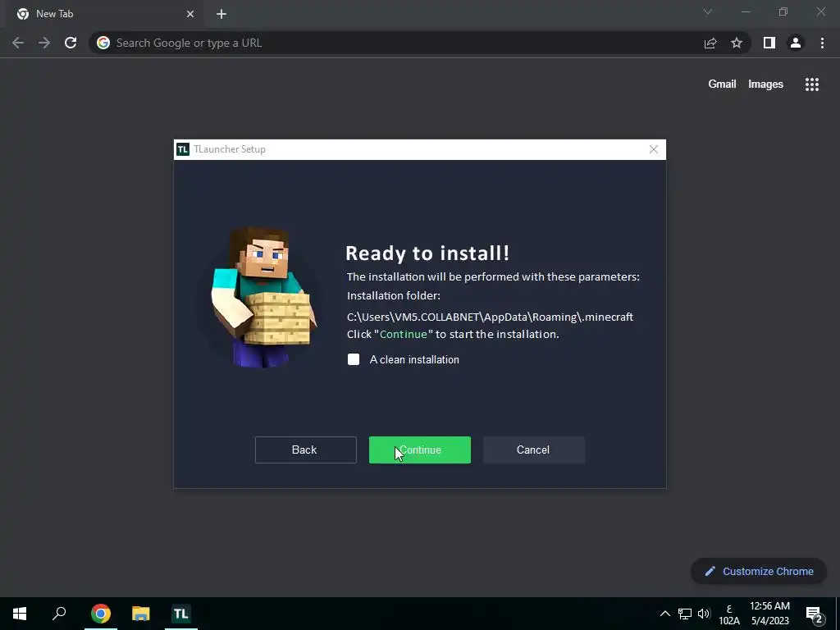Image resolution: width=840 pixels, height=630 pixels.
Task: Click the TL logo in setup title bar
Action: click(x=183, y=149)
